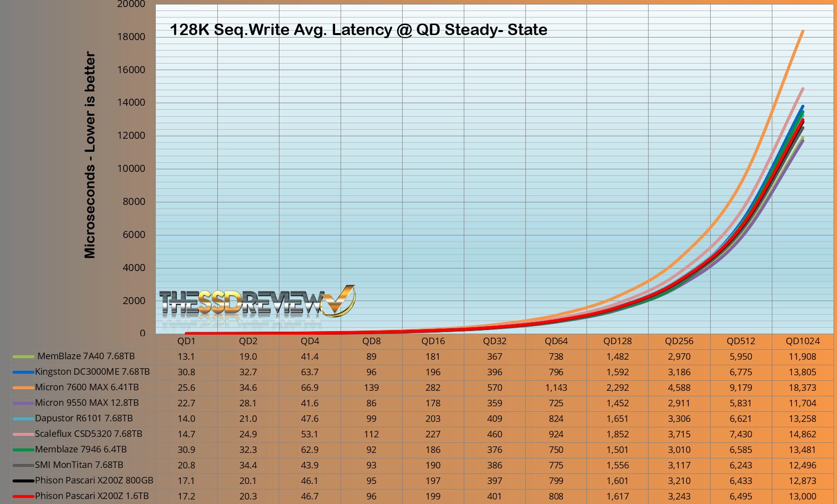Click Phison X200Z 800GB QD1 value '17.1'
This screenshot has width=837, height=504.
tap(186, 481)
